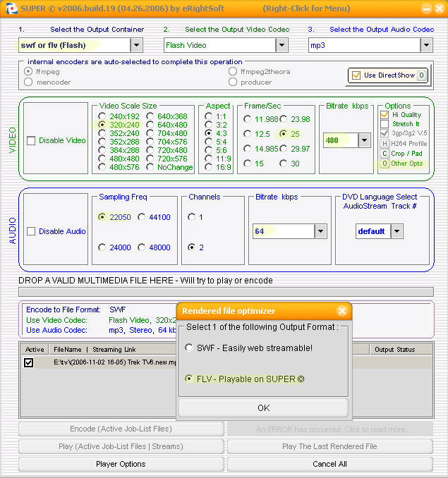This screenshot has height=478, width=448.
Task: Click the swf or flv (Flash) container field
Action: tap(75, 45)
